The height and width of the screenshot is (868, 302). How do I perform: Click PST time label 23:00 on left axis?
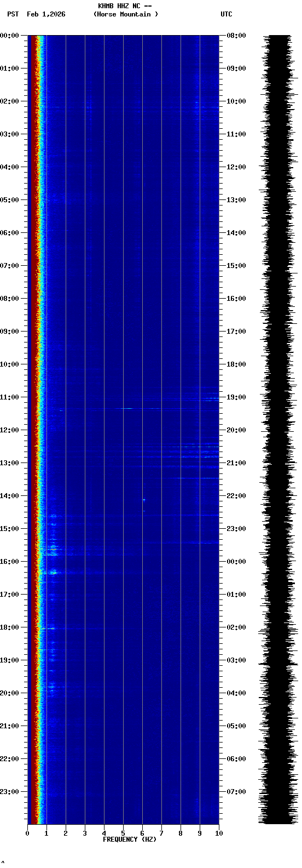click(9, 792)
